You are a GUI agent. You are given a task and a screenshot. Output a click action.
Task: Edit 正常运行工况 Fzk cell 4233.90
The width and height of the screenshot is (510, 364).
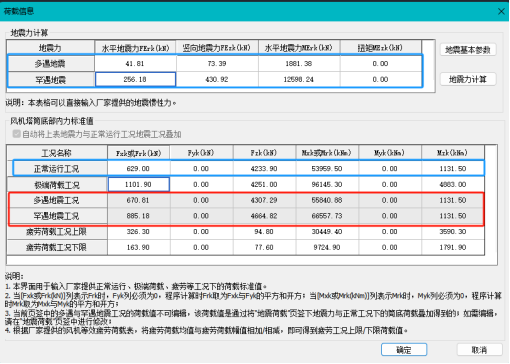click(x=264, y=169)
